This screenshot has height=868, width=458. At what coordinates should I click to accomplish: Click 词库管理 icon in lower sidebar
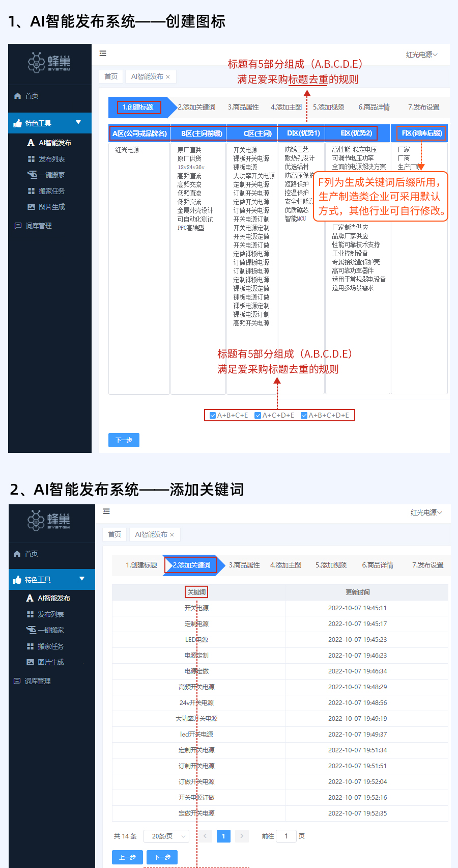(x=17, y=681)
